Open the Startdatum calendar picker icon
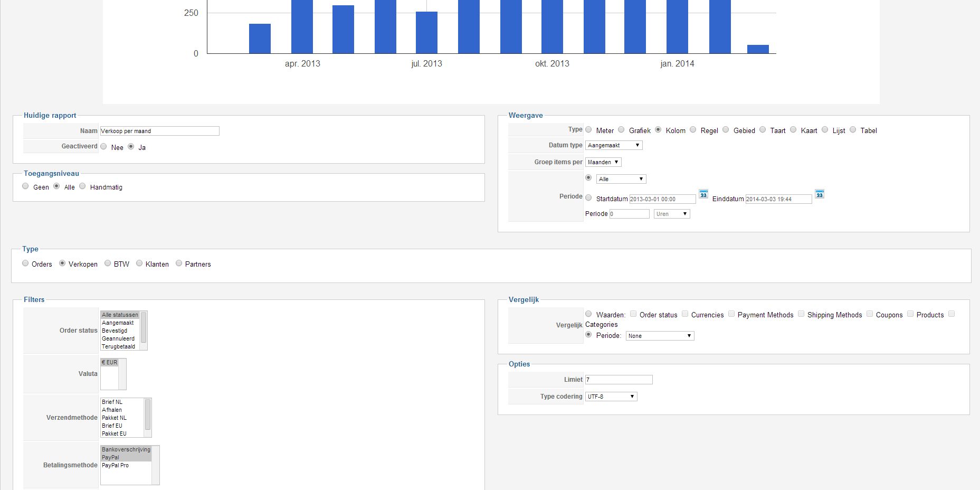The height and width of the screenshot is (490, 980). [x=703, y=194]
